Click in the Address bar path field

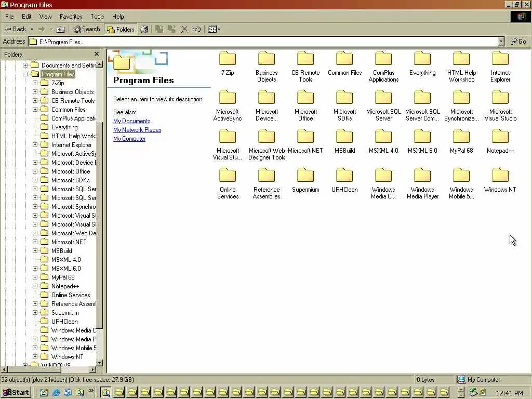tap(263, 42)
